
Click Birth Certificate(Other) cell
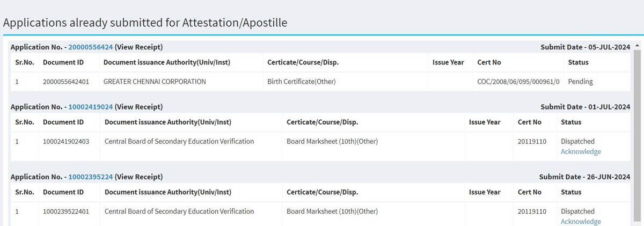click(x=302, y=82)
